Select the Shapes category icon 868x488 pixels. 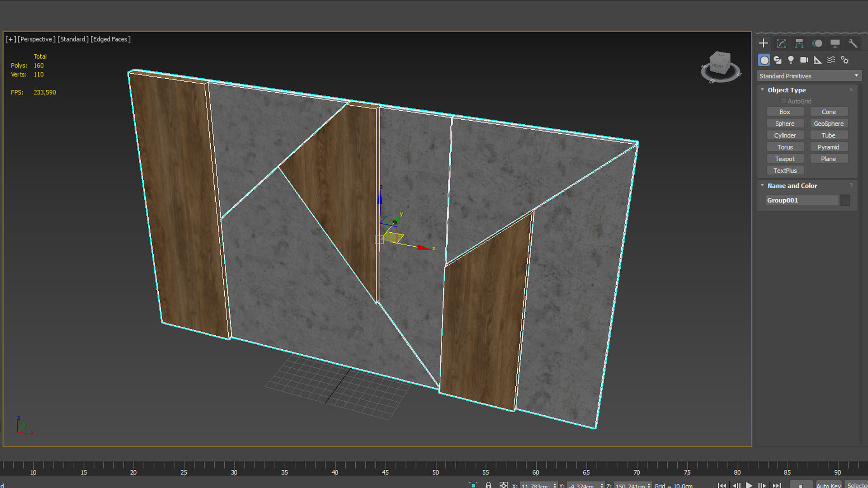tap(778, 60)
